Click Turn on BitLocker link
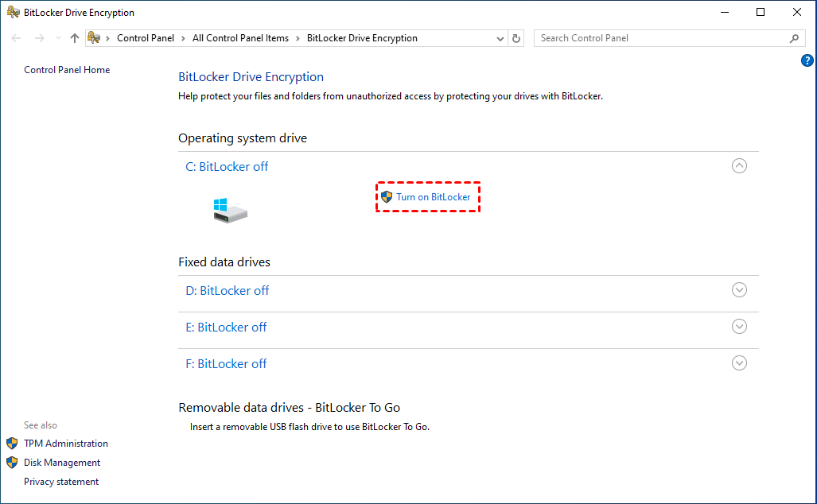The width and height of the screenshot is (817, 504). click(433, 197)
